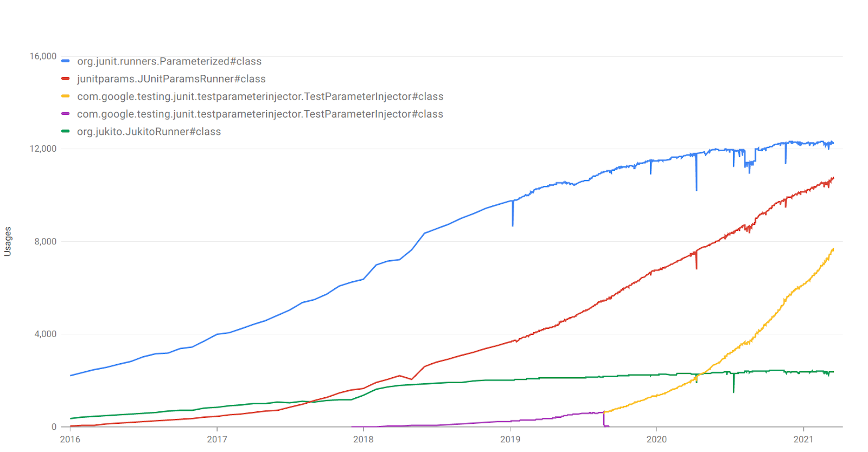The width and height of the screenshot is (868, 452).
Task: Click the 2016 x-axis label
Action: [70, 439]
